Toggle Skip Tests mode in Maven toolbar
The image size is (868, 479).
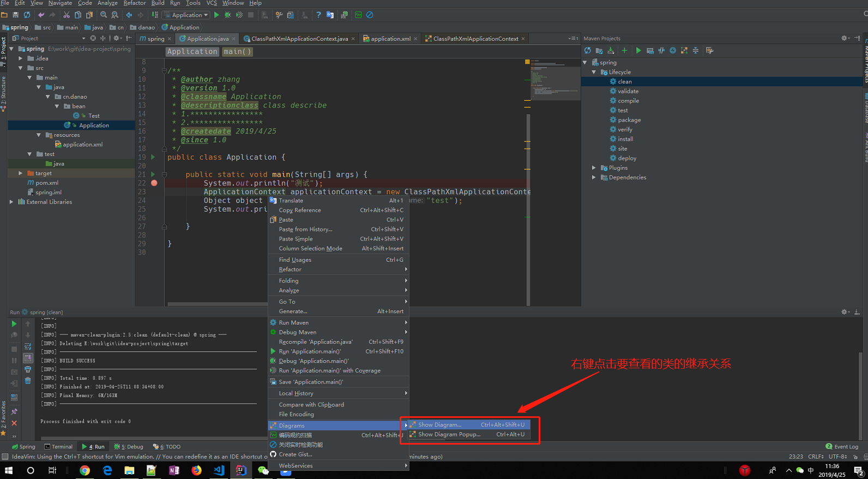673,51
